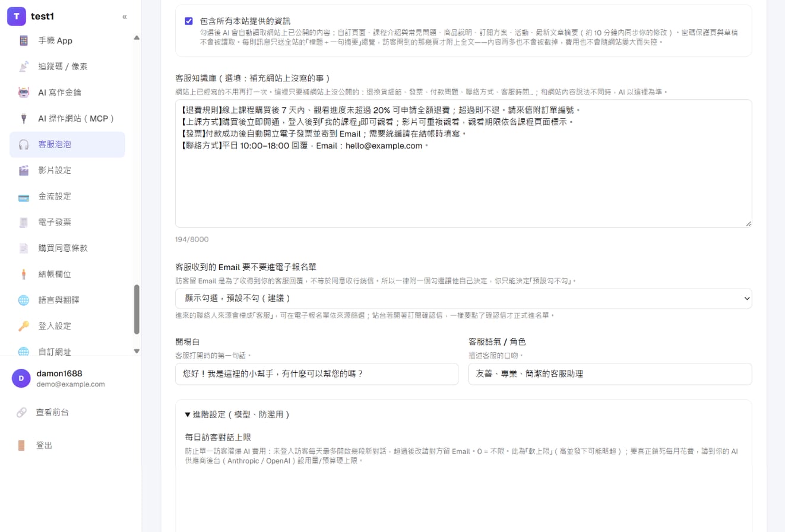Screen dimensions: 785x532
Task: Click the sidebar scroll-up arrow
Action: 137,37
